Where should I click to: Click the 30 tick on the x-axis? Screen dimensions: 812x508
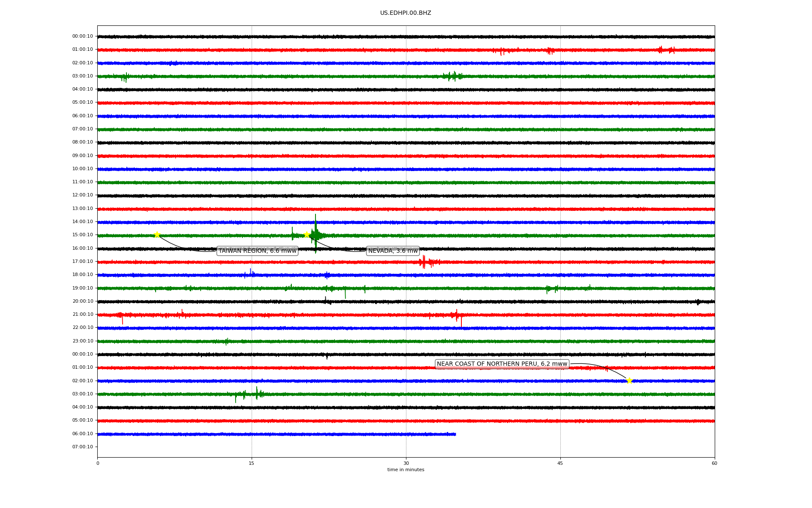[x=406, y=463]
